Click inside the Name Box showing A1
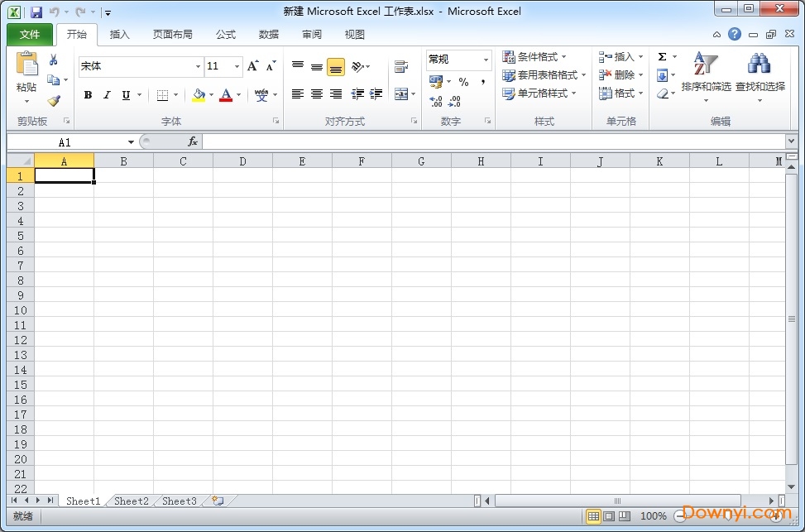The image size is (805, 532). click(x=66, y=141)
